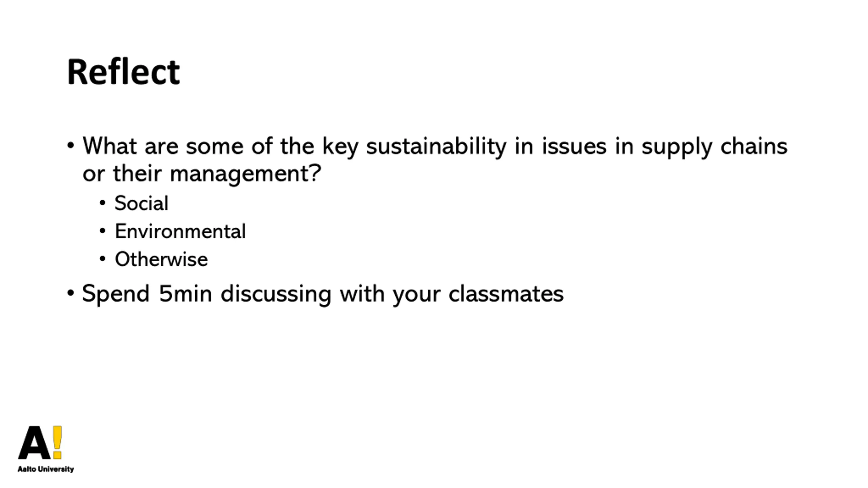Image resolution: width=868 pixels, height=488 pixels.
Task: Click the word 'discussing' in last bullet
Action: [x=276, y=293]
